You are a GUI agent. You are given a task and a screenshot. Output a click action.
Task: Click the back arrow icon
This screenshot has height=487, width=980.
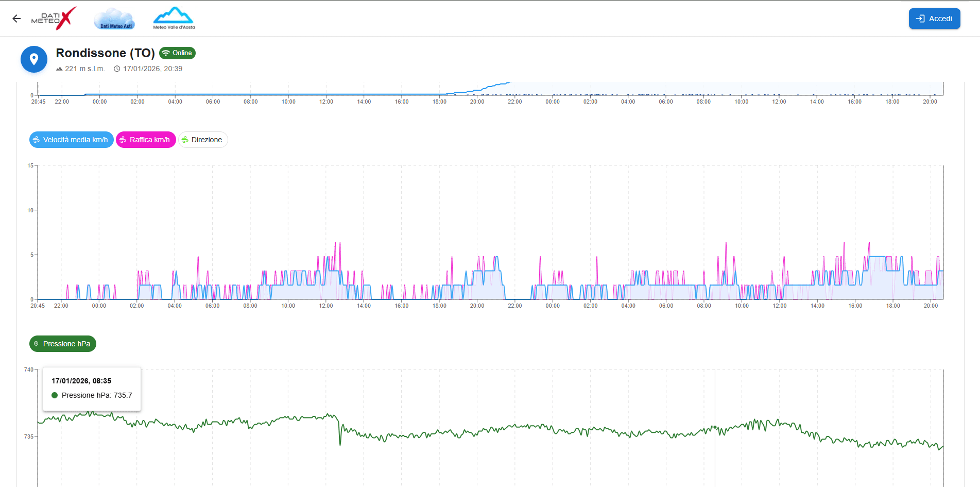(x=16, y=19)
